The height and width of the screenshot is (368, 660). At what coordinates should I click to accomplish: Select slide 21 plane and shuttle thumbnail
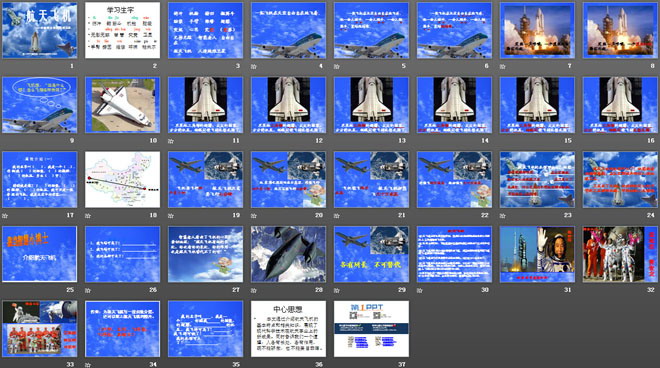point(371,180)
